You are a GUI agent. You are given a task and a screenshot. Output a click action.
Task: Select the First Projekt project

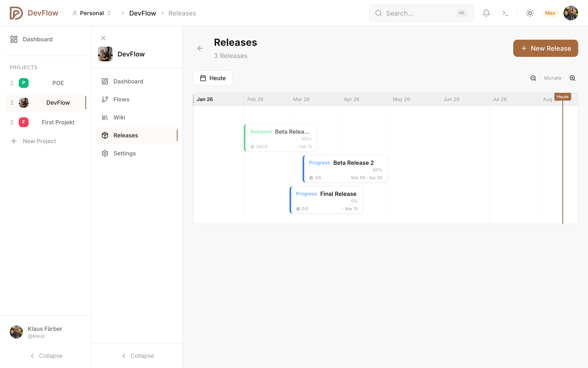click(x=46, y=122)
